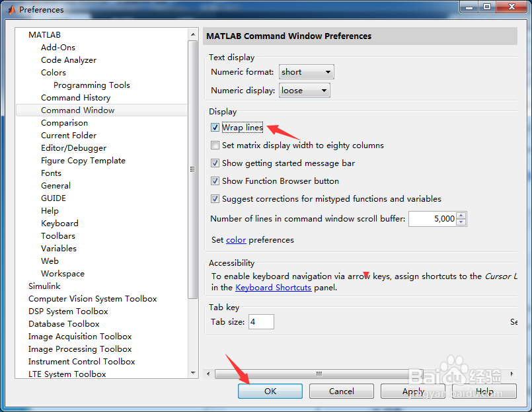The image size is (532, 412).
Task: Uncheck Show getting started message bar
Action: pyautogui.click(x=215, y=163)
